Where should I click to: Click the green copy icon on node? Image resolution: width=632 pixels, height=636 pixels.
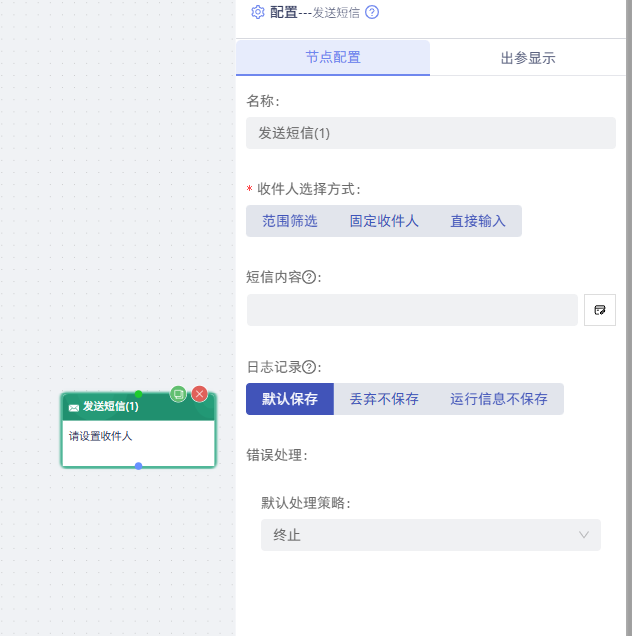coord(178,394)
